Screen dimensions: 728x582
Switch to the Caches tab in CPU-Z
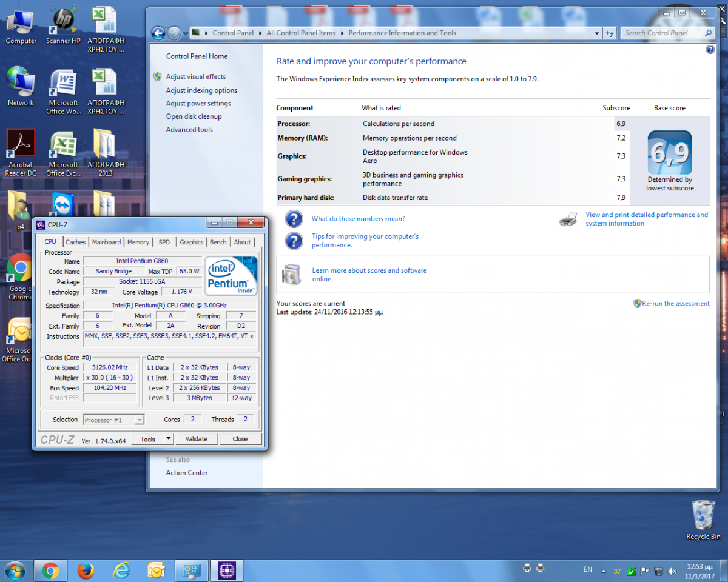[x=76, y=242]
